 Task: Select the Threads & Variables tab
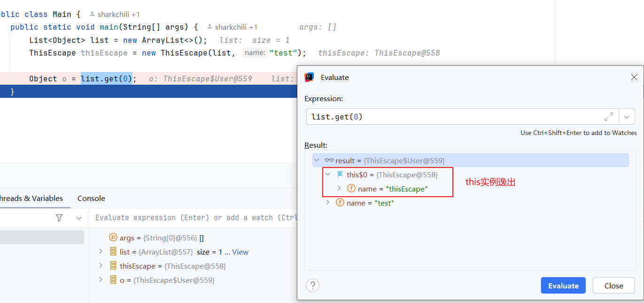[x=31, y=199]
